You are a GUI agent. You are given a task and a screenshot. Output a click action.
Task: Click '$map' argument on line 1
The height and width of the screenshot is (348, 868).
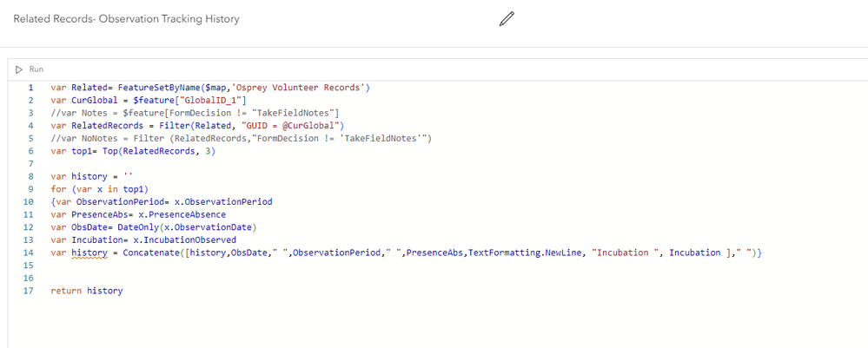click(x=215, y=88)
